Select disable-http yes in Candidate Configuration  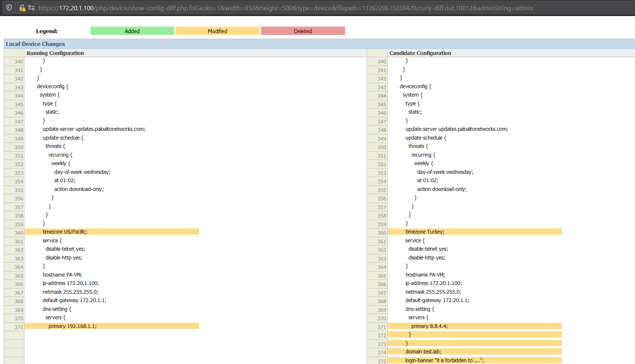pos(427,258)
